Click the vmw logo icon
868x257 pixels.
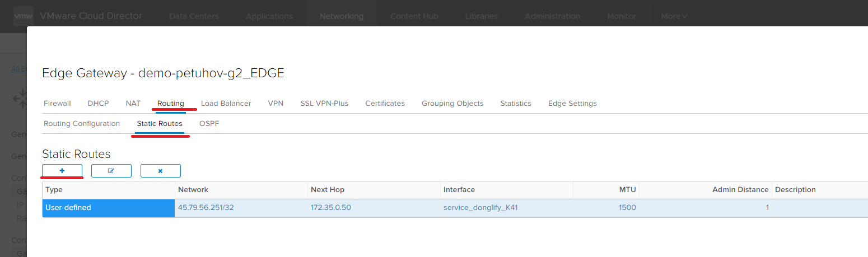click(24, 16)
